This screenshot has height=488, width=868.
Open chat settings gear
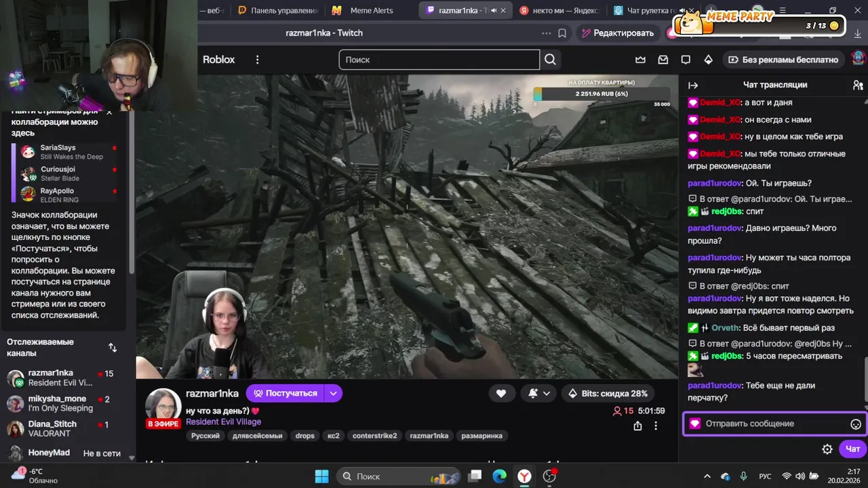tap(827, 449)
